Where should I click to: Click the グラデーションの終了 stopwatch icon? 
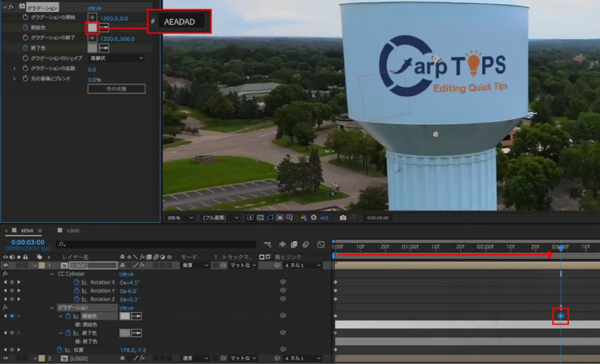tap(25, 37)
